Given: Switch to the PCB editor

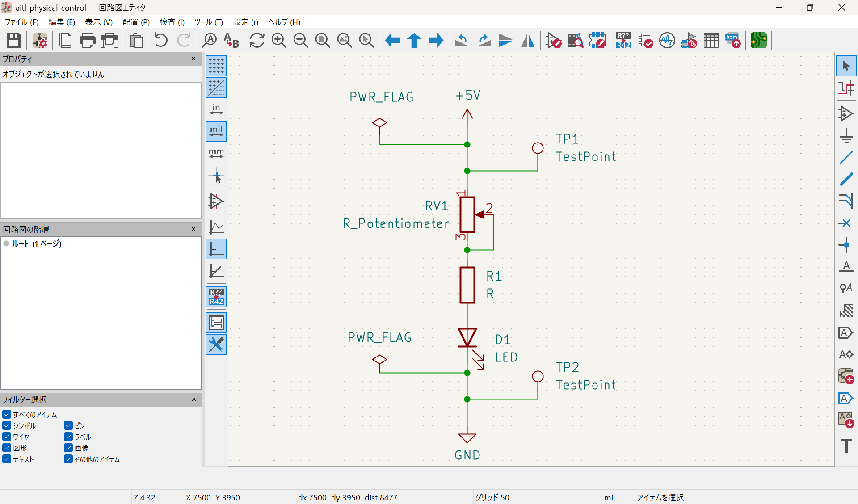Looking at the screenshot, I should click(x=758, y=40).
